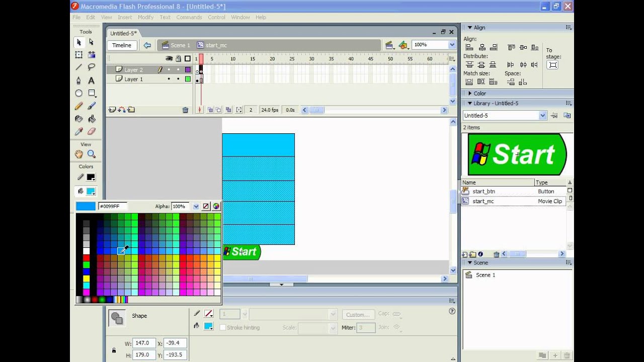The height and width of the screenshot is (362, 644).
Task: Select the Brush tool
Action: pos(92,106)
